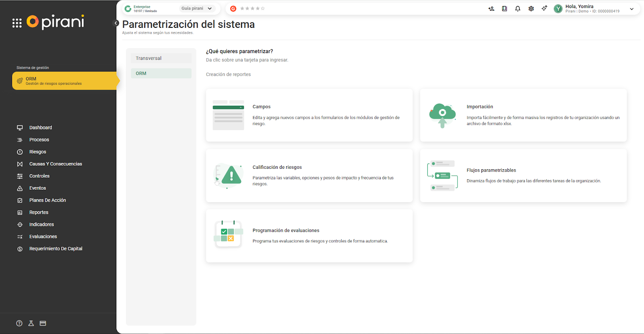Viewport: 644px width, 334px height.
Task: Open the Flujos parametrizables card
Action: 523,176
